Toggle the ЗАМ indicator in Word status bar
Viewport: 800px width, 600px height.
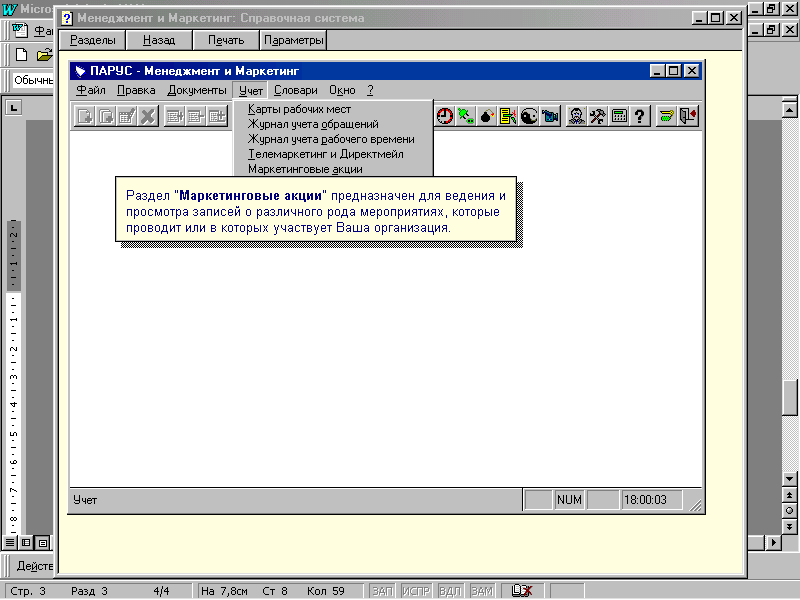(x=482, y=591)
